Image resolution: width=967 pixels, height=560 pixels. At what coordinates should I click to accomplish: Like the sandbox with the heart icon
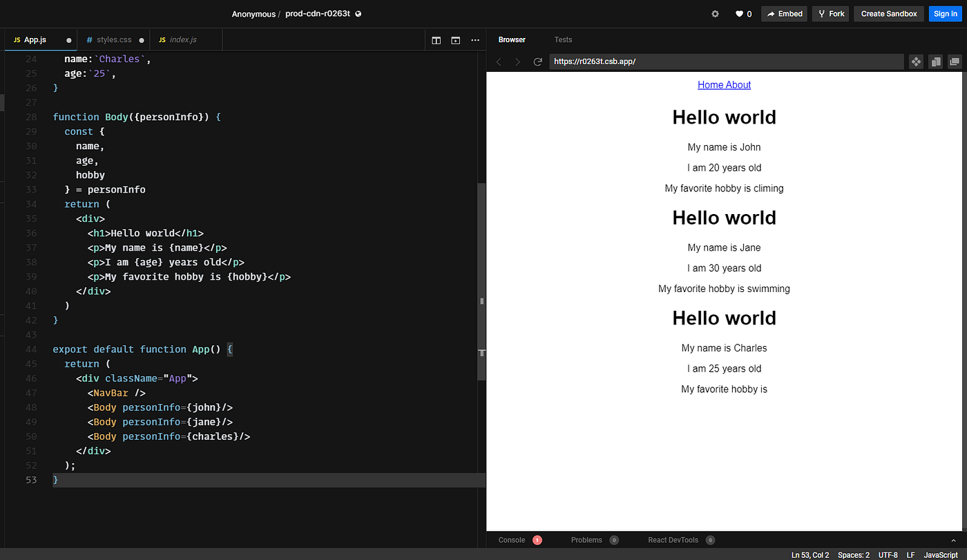tap(738, 13)
